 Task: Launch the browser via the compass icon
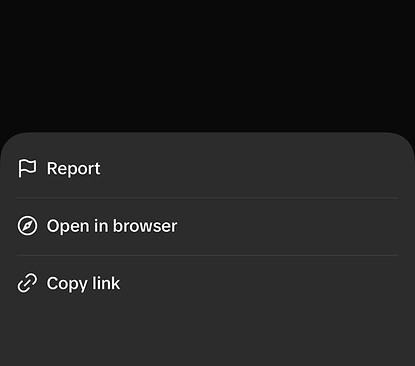[27, 226]
